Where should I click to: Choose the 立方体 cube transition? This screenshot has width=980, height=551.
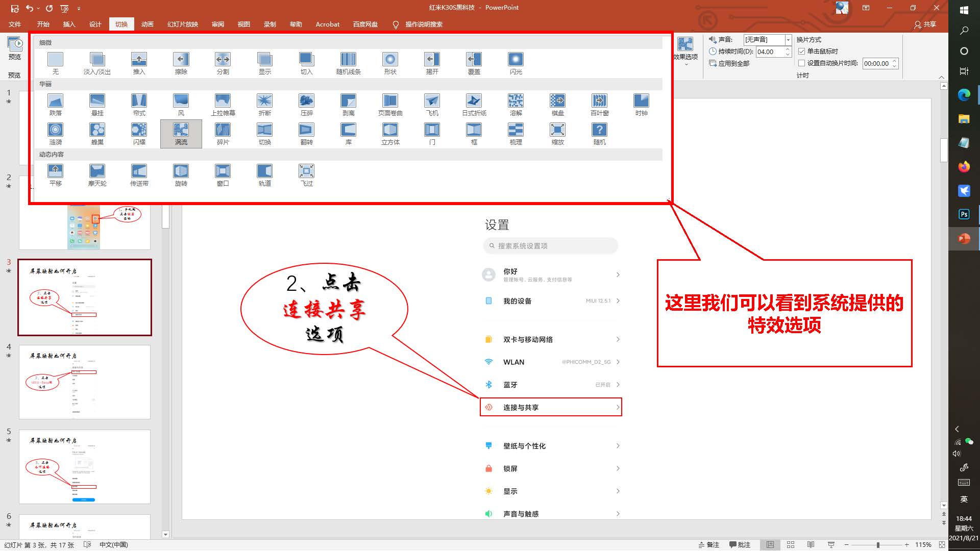[390, 134]
